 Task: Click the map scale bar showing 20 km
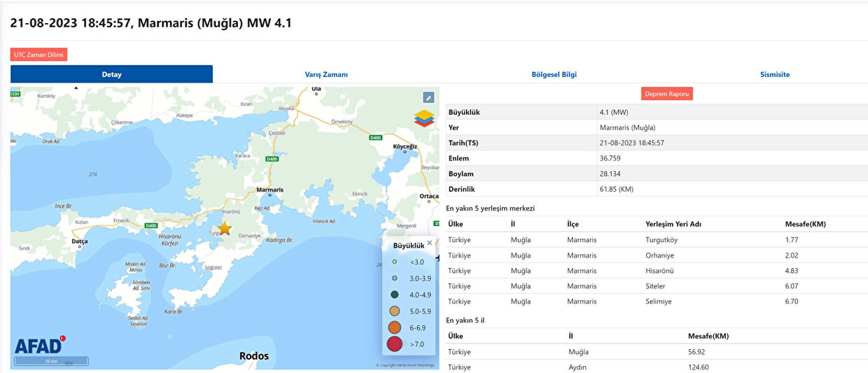point(51,361)
